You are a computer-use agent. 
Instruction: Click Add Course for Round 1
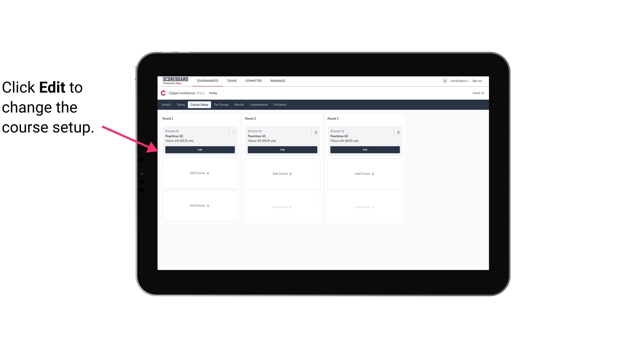(200, 173)
